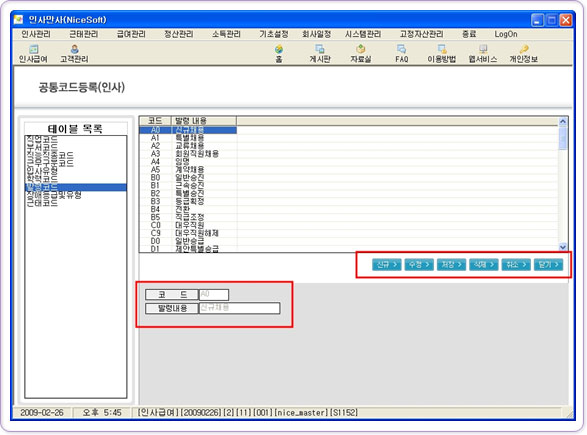Click the 닫기 close button
This screenshot has width=587, height=435.
(548, 265)
